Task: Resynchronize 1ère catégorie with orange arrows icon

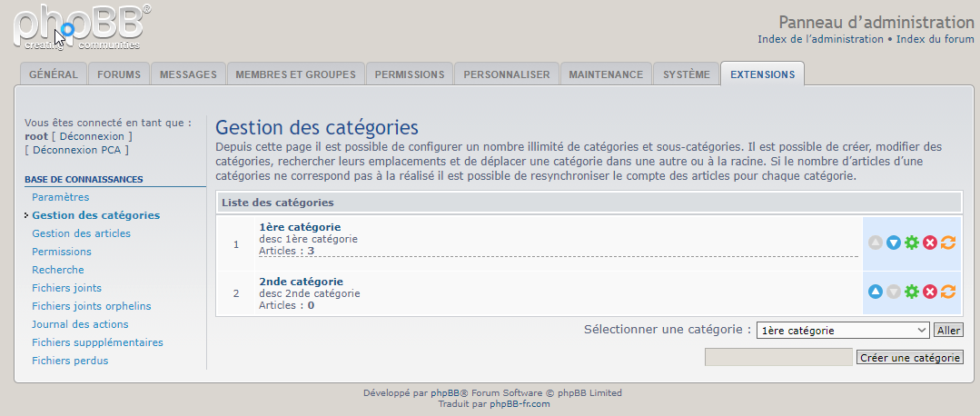Action: coord(948,243)
